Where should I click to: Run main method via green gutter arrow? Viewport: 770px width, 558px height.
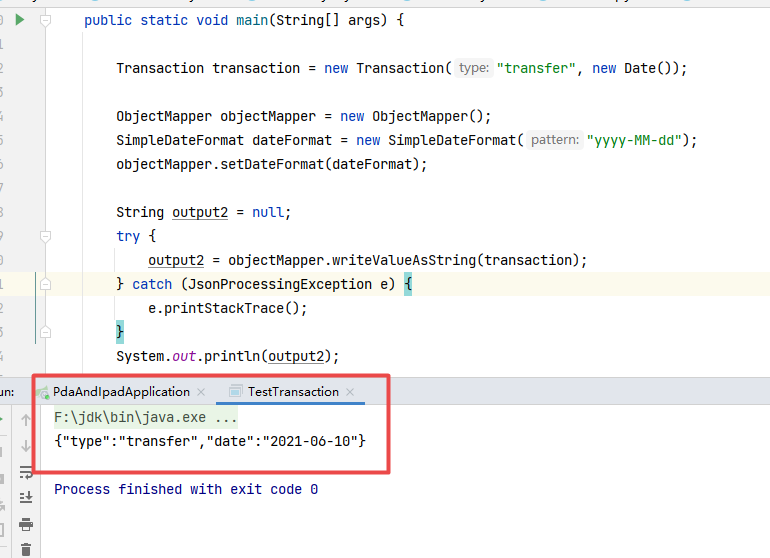(20, 20)
